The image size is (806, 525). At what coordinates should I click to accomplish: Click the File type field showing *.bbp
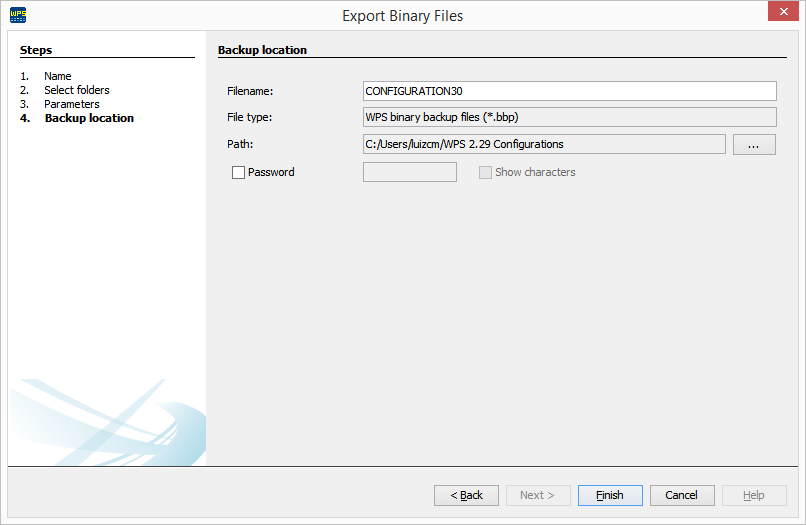tap(570, 117)
